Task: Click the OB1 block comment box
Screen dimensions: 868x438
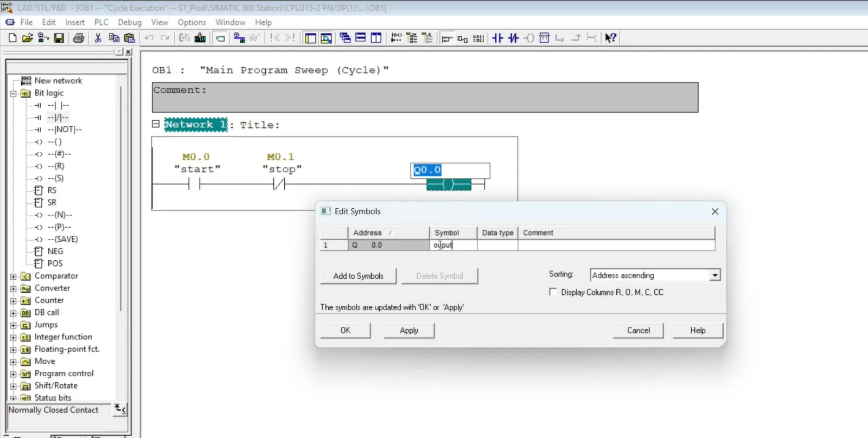Action: coord(425,98)
